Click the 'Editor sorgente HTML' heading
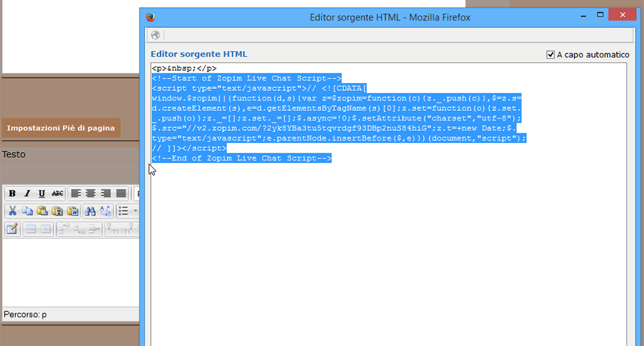 pos(199,54)
